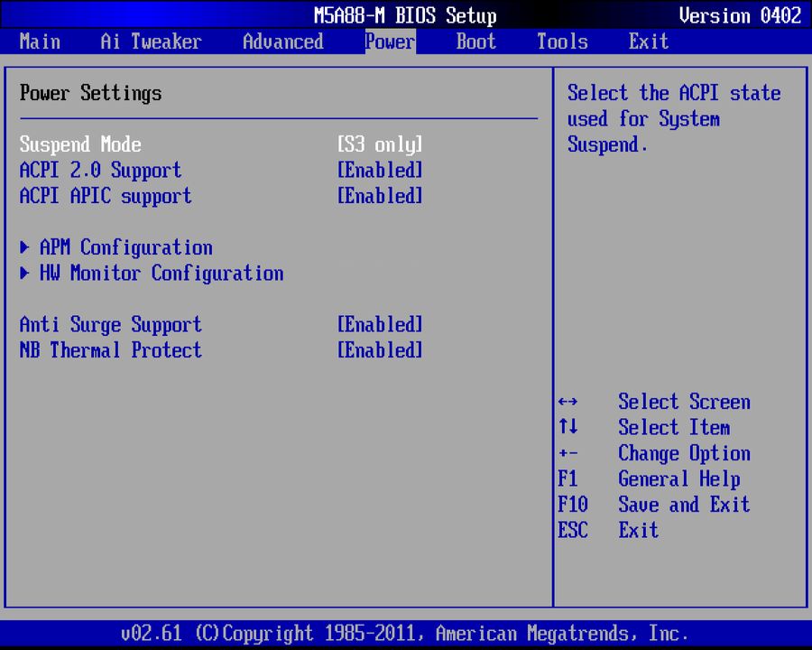The image size is (812, 650).
Task: Select the ACPI 2.0 Support label
Action: (100, 170)
